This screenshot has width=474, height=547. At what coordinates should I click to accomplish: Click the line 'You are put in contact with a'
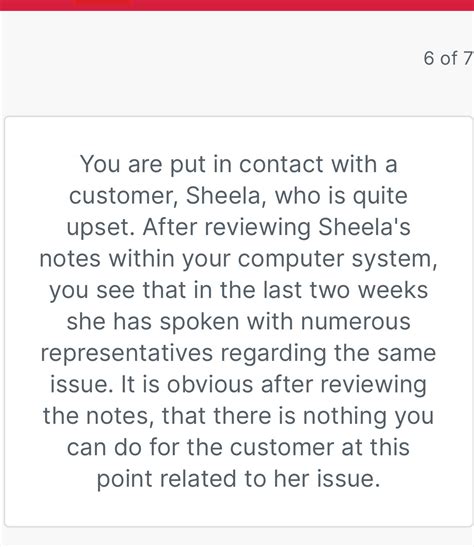pos(239,164)
